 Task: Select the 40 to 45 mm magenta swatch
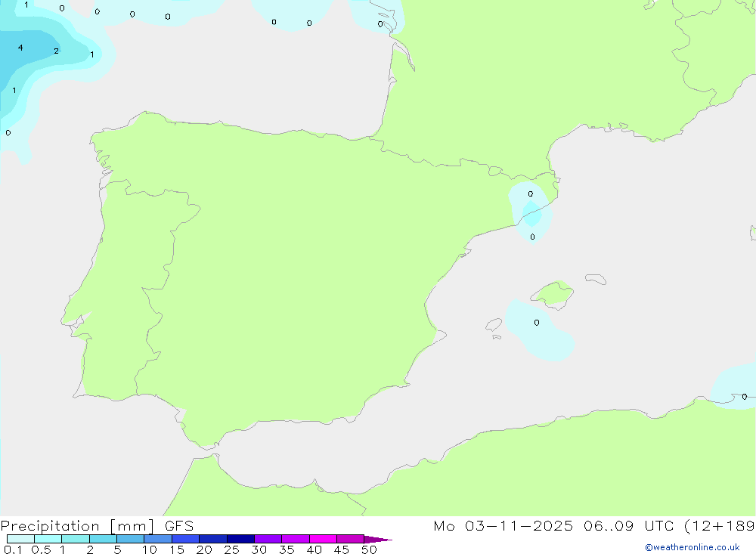pos(323,539)
